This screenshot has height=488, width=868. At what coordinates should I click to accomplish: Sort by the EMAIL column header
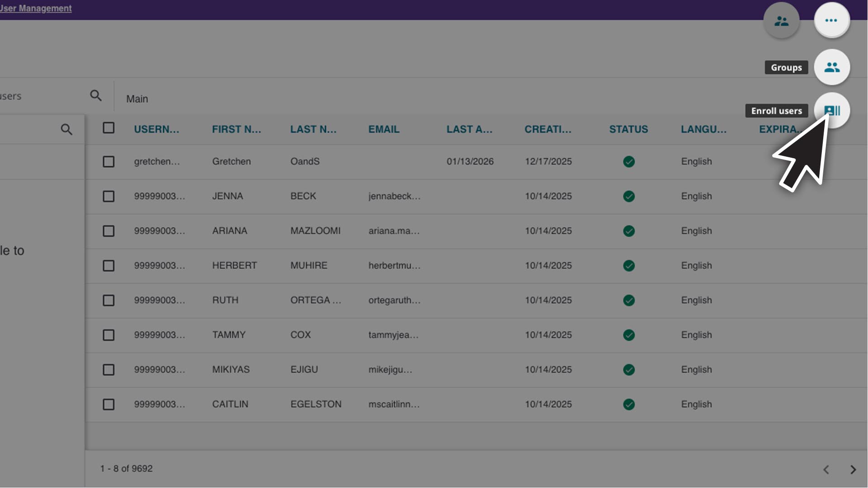click(x=383, y=129)
